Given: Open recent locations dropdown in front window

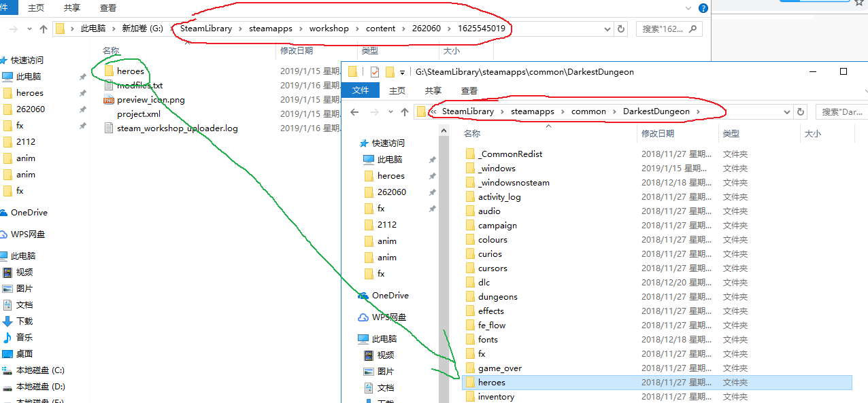Looking at the screenshot, I should pyautogui.click(x=390, y=112).
